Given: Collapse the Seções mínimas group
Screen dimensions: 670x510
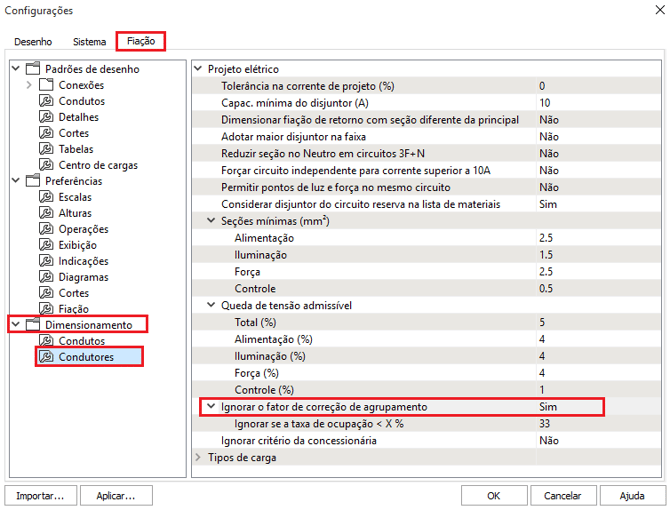Looking at the screenshot, I should pos(211,221).
